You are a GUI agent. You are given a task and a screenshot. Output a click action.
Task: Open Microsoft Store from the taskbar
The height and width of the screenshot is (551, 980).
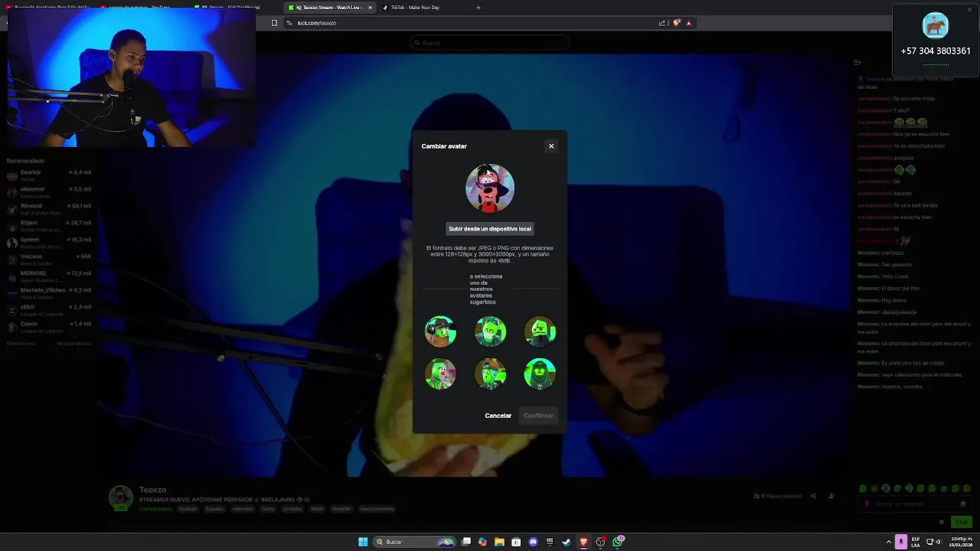point(516,542)
